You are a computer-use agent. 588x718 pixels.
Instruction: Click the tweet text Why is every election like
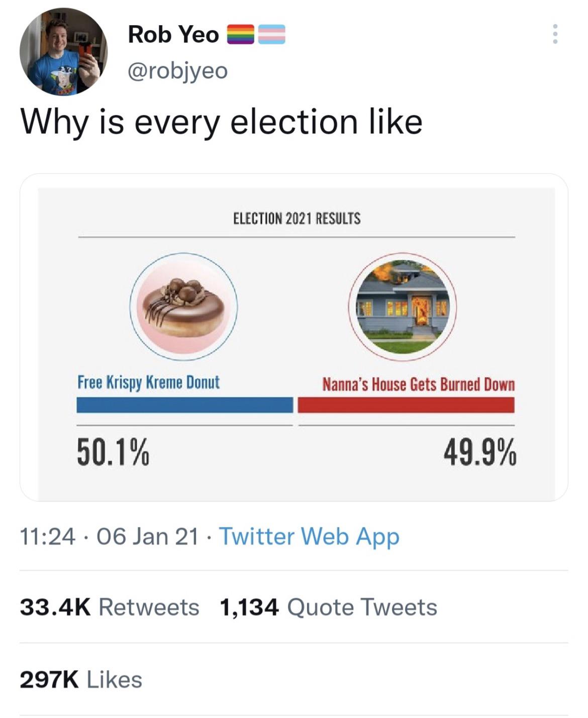click(222, 122)
